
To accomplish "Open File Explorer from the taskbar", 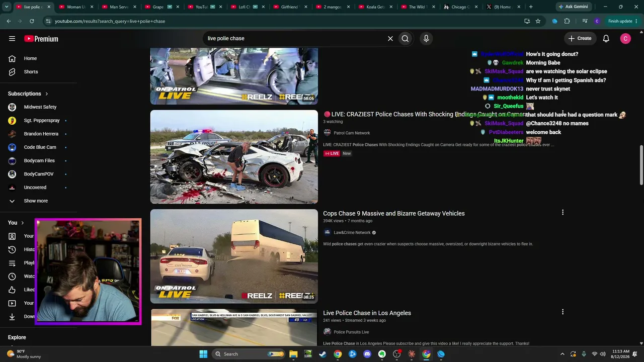I will [293, 354].
